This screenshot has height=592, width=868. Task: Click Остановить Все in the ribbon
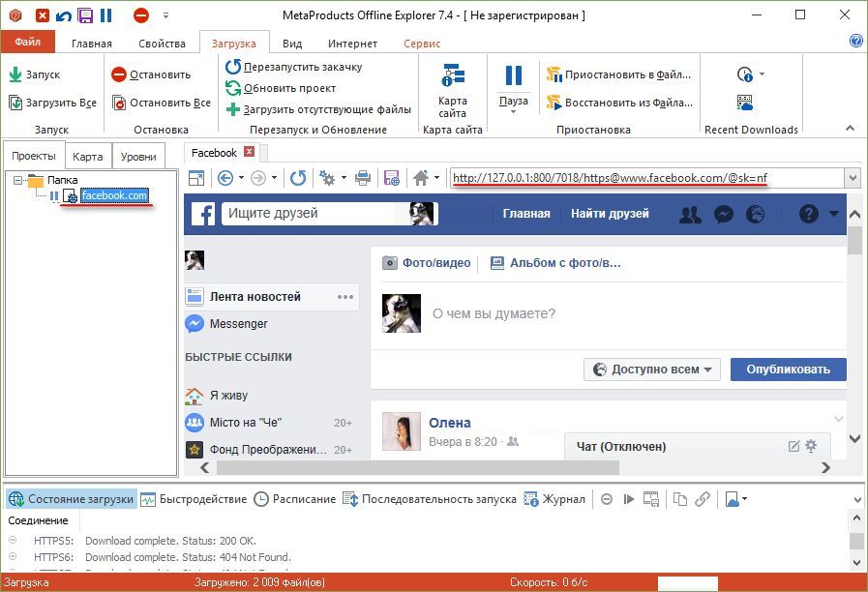162,103
